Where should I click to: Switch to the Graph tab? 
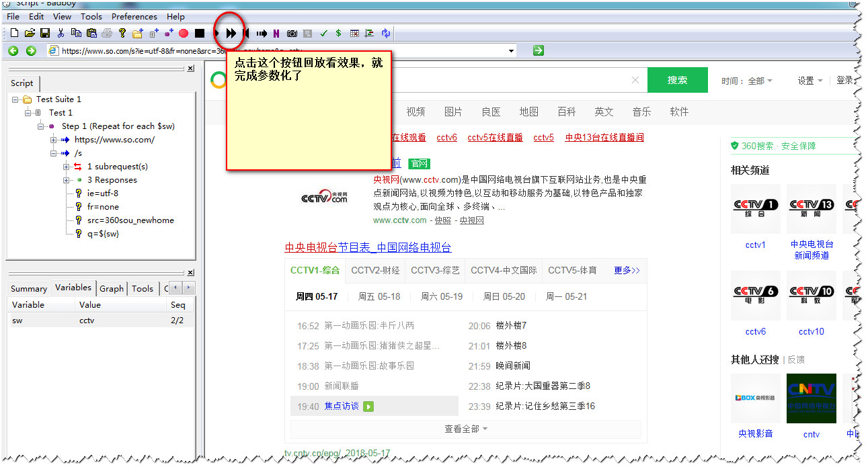coord(112,288)
